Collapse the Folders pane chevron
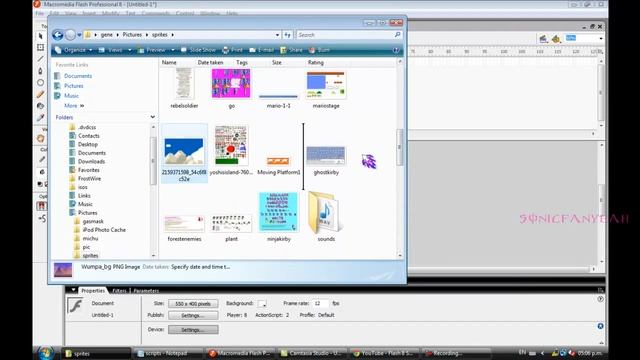This screenshot has height=360, width=640. point(152,117)
